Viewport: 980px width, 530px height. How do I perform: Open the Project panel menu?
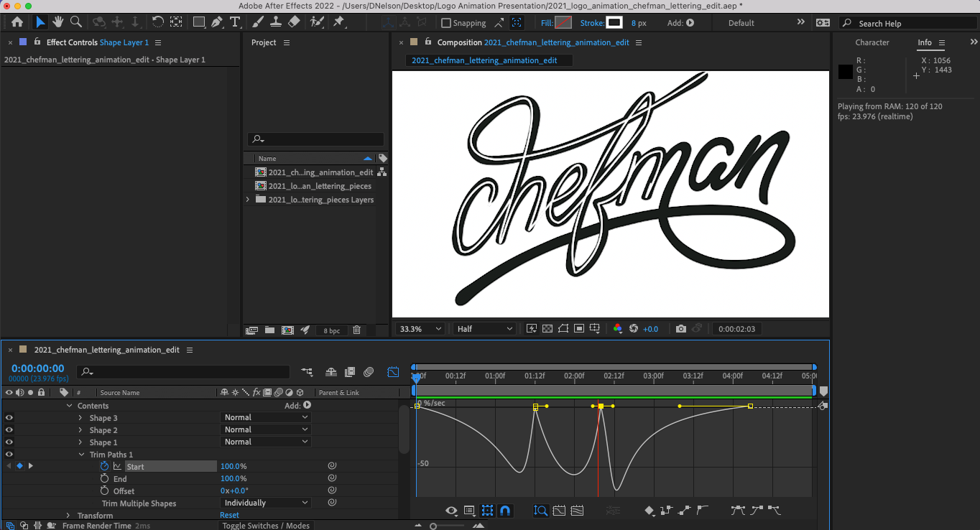pyautogui.click(x=287, y=42)
